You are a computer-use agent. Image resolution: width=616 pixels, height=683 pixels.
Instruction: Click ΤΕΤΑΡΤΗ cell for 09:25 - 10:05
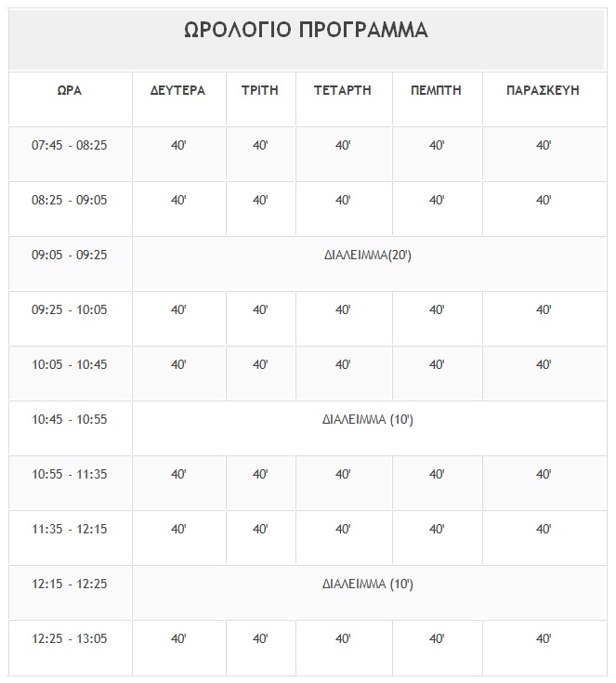343,310
